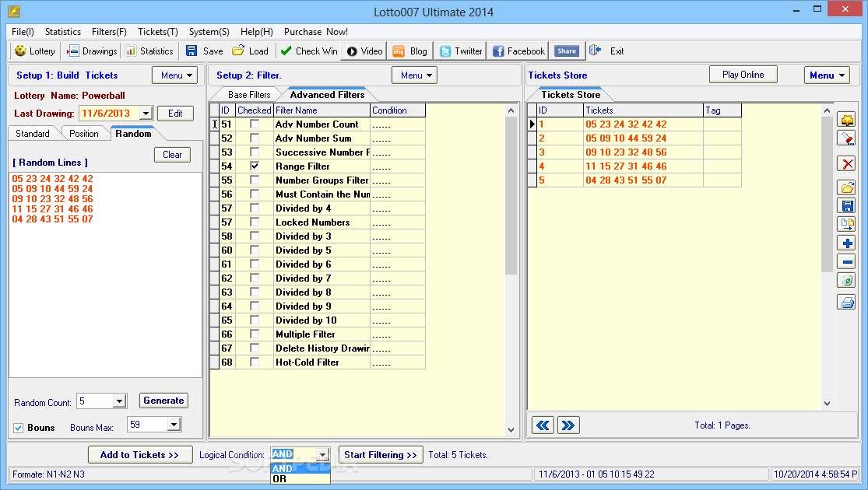Enable the Adv Number Sum filter checkbox
Viewport: 868px width, 490px height.
click(x=255, y=138)
